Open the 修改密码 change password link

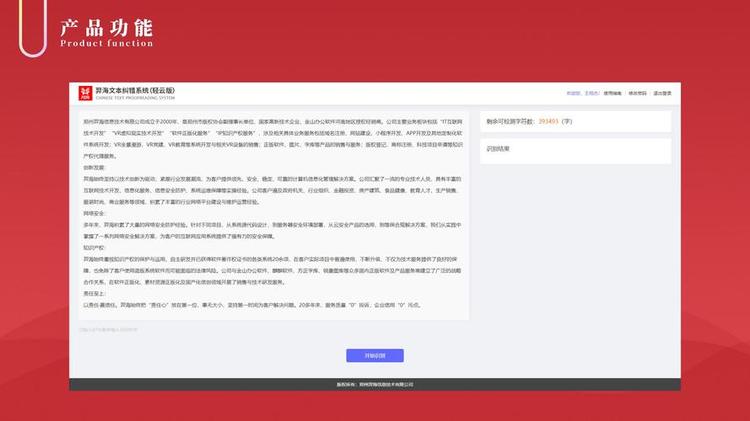coord(638,93)
